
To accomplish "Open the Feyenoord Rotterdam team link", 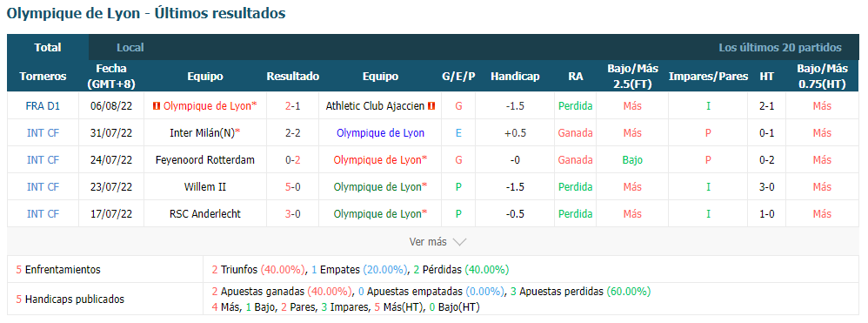I will point(204,159).
